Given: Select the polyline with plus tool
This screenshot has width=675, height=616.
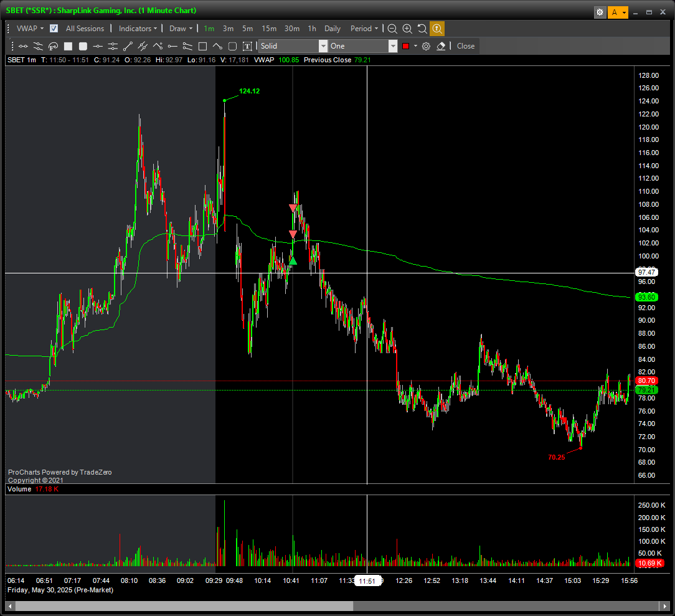Looking at the screenshot, I should coord(158,46).
